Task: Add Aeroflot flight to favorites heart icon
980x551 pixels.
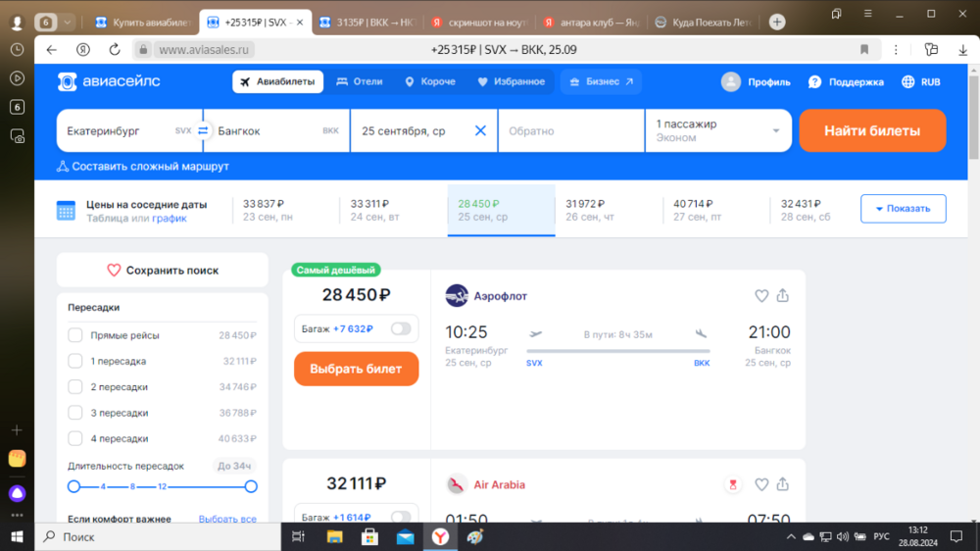Action: click(761, 295)
